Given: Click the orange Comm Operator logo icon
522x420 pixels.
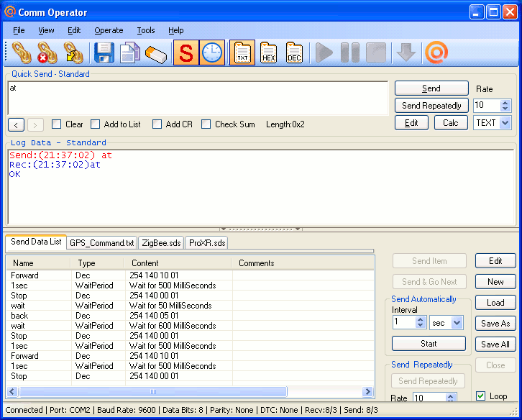Looking at the screenshot, I should tap(436, 52).
